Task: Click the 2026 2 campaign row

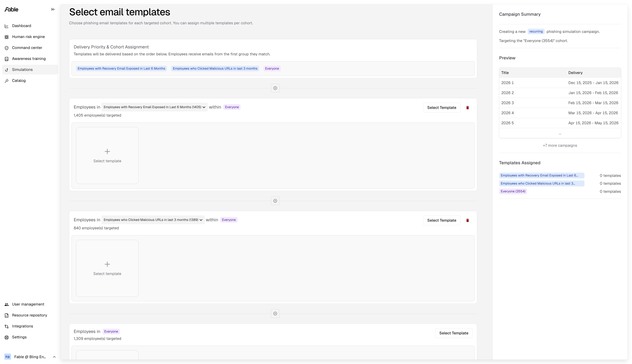Action: pyautogui.click(x=560, y=93)
